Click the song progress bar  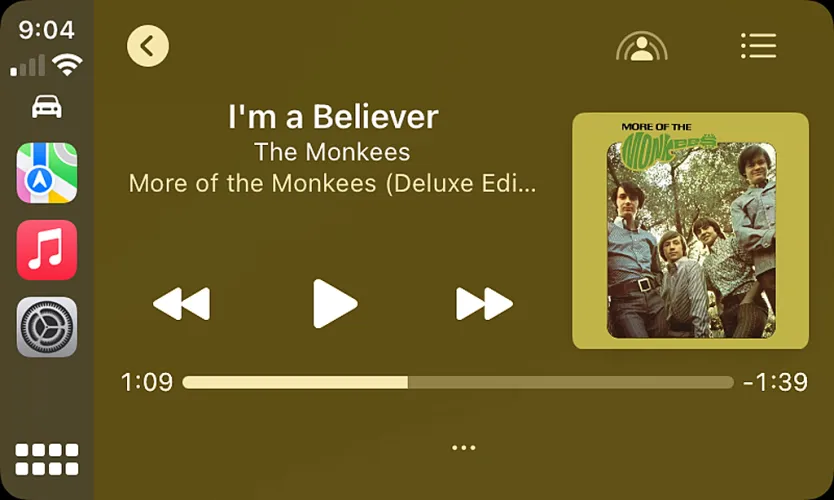point(458,382)
